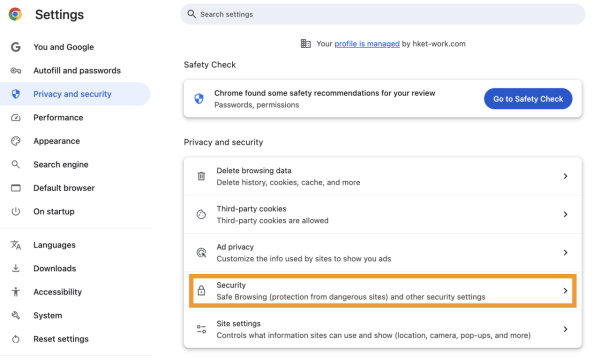The width and height of the screenshot is (600, 360).
Task: Click the sliders icon for Site settings
Action: click(201, 329)
